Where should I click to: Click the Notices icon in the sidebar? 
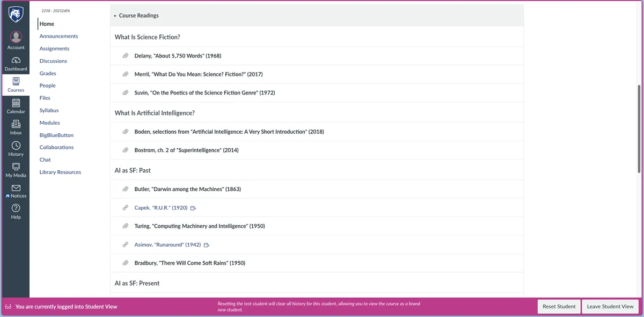point(16,190)
